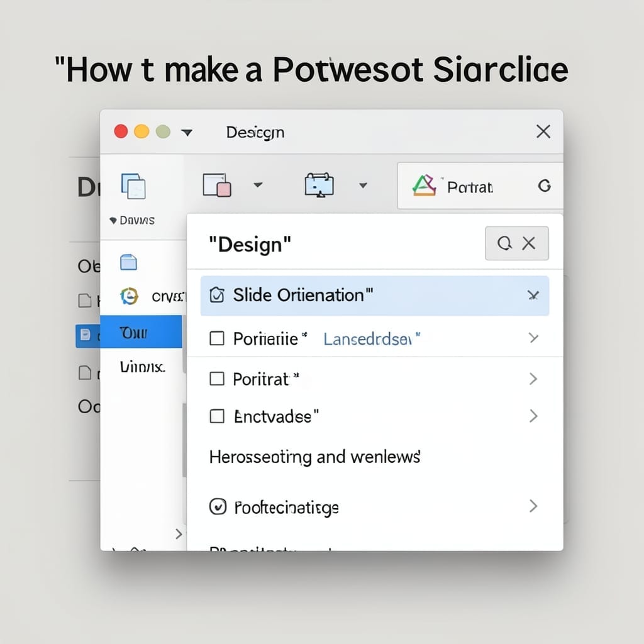Screen dimensions: 644x644
Task: Open dropdown arrow beside presentation screen icon
Action: 363,186
